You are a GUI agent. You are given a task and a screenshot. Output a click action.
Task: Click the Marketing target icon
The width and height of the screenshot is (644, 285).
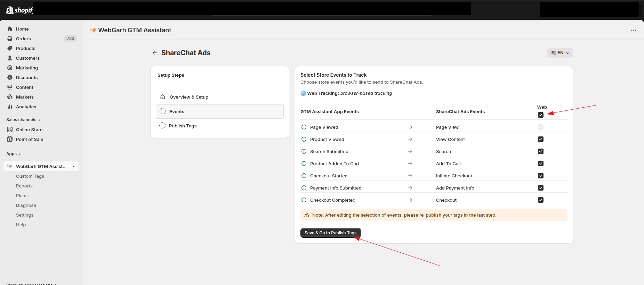(10, 68)
